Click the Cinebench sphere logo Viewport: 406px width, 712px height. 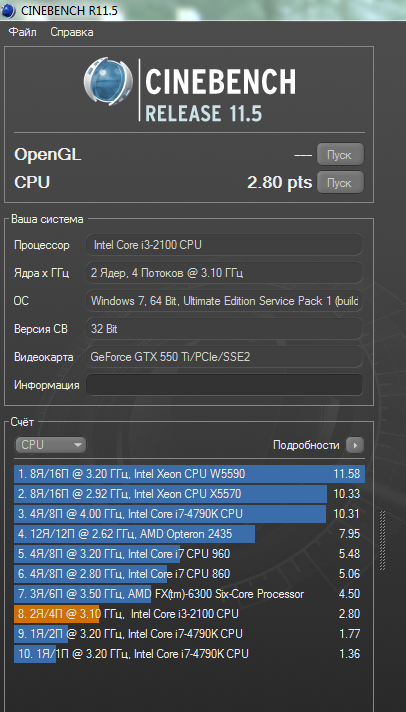point(108,82)
